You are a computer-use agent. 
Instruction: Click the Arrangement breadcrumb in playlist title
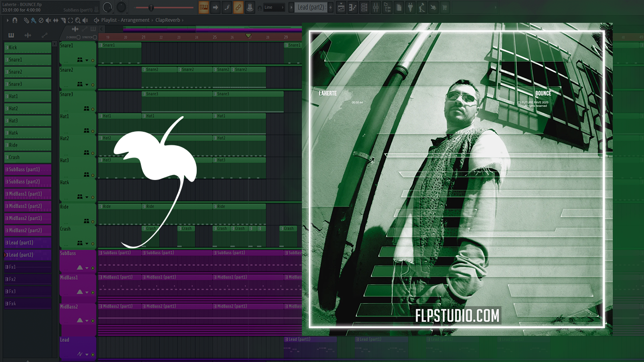pos(135,20)
